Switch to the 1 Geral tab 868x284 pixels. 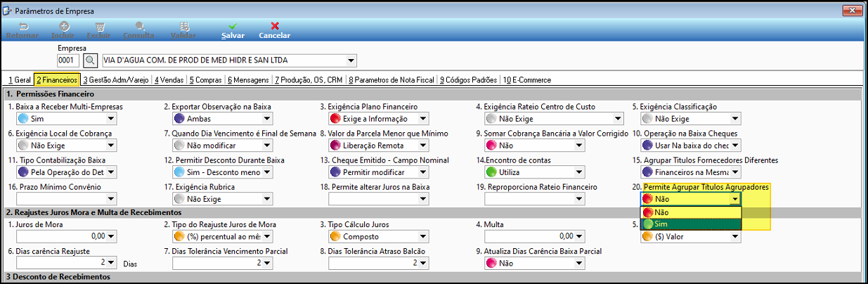point(19,80)
